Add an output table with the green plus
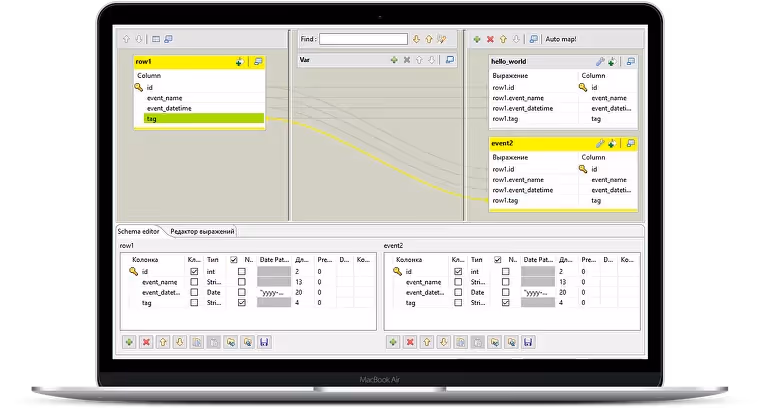Screen dimensions: 760x408 coord(477,39)
